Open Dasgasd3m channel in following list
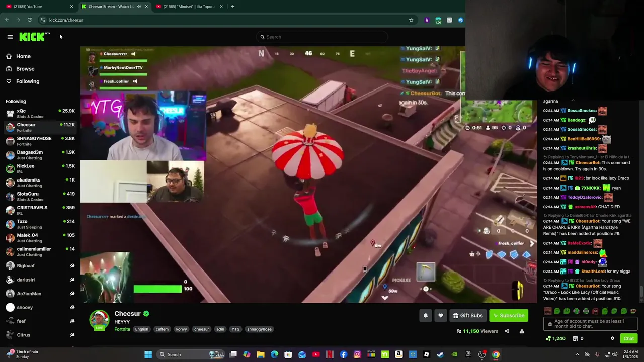Screen dimensions: 644x362 (x=40, y=155)
